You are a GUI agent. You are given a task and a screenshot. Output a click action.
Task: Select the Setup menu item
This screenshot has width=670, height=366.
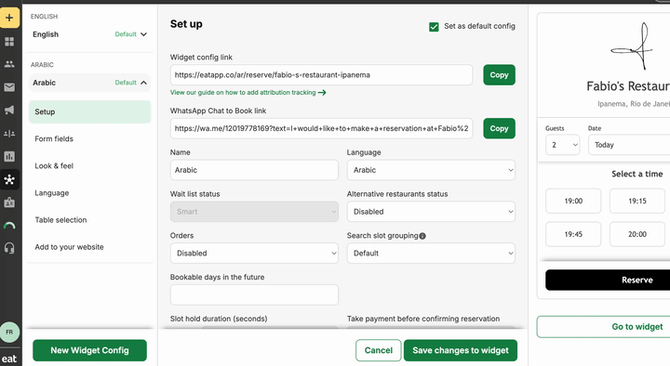pos(90,112)
